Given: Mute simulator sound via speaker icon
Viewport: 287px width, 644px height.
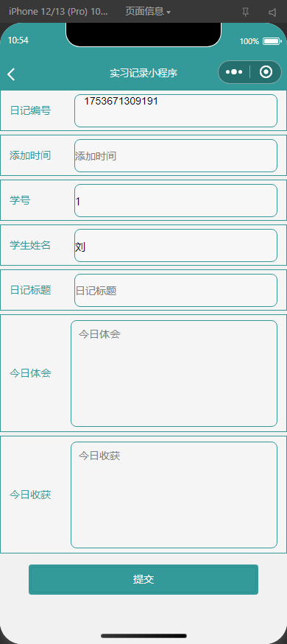Looking at the screenshot, I should coord(272,12).
